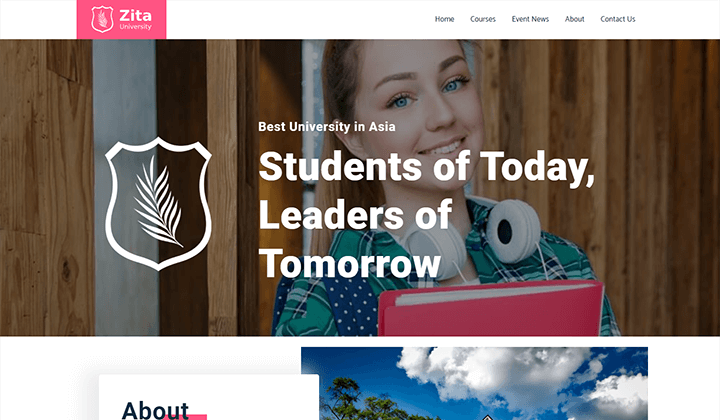Click the Zita wordmark in the pink logo
This screenshot has height=420, width=720.
(x=135, y=16)
